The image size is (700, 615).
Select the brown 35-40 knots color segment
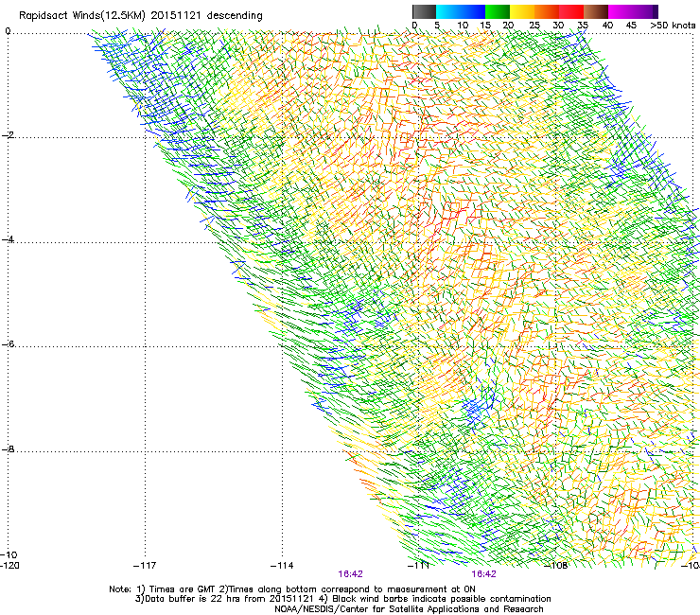coord(596,11)
